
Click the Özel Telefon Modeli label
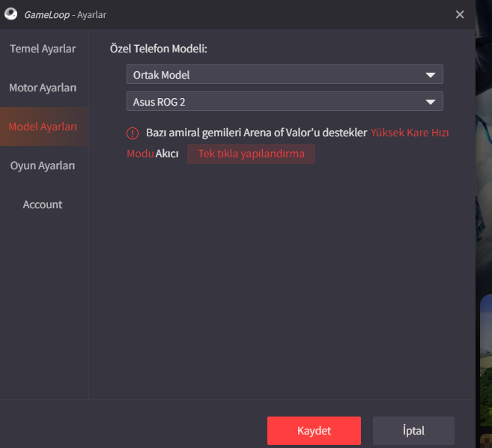158,49
